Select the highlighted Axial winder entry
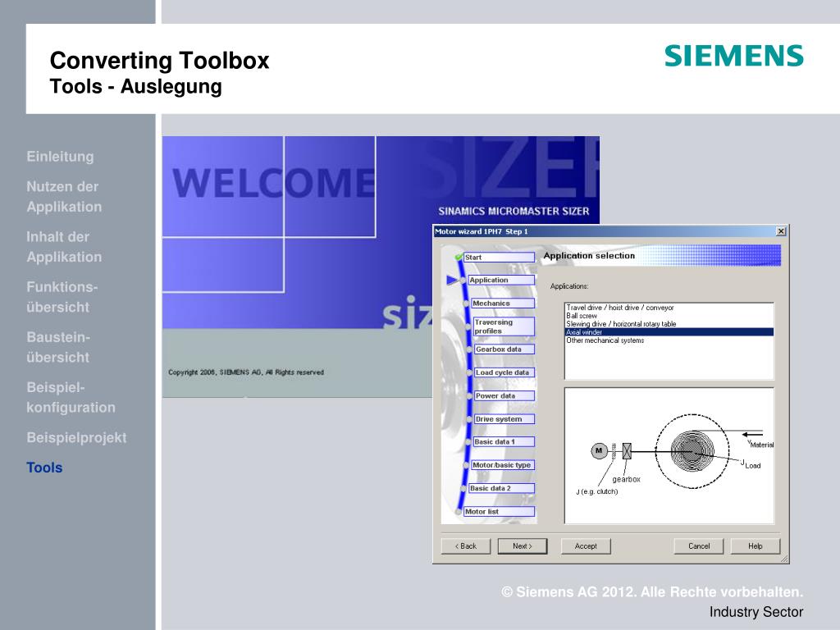The width and height of the screenshot is (840, 630). coord(669,332)
